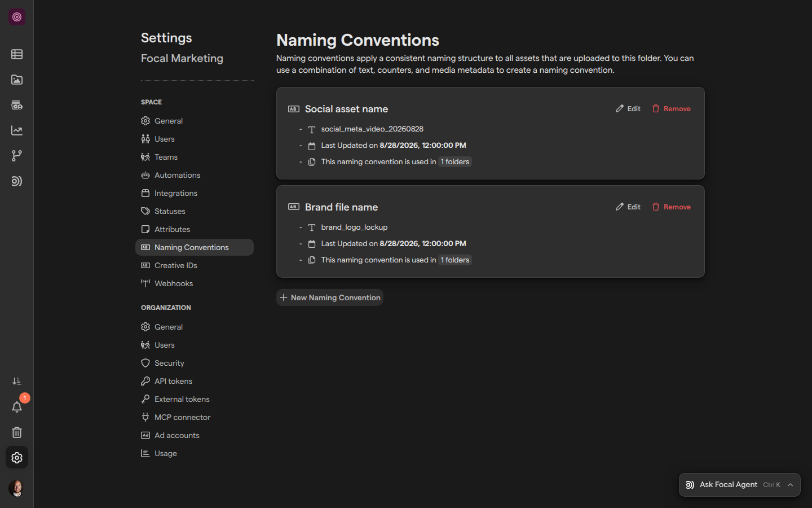This screenshot has height=508, width=812.
Task: Open Automations settings page
Action: [x=195, y=175]
